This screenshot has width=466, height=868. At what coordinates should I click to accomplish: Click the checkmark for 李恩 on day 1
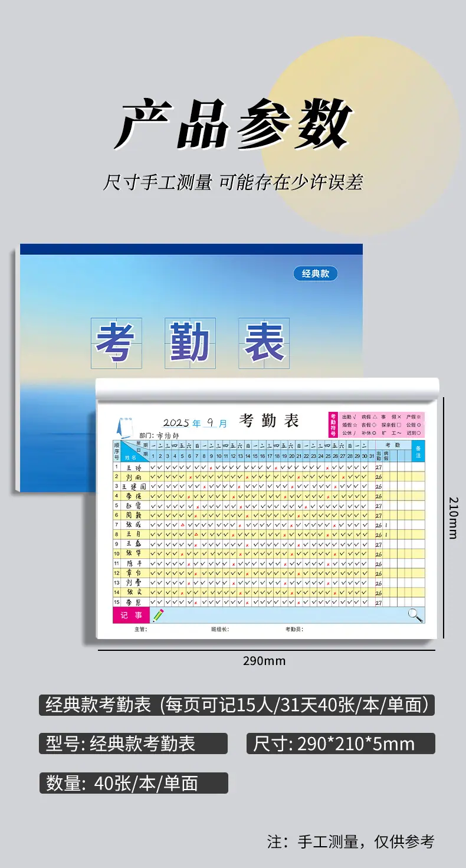(153, 602)
